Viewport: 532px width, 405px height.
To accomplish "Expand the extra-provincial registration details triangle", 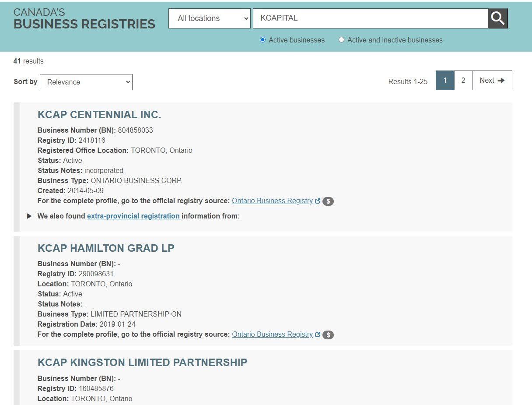I will coord(29,216).
